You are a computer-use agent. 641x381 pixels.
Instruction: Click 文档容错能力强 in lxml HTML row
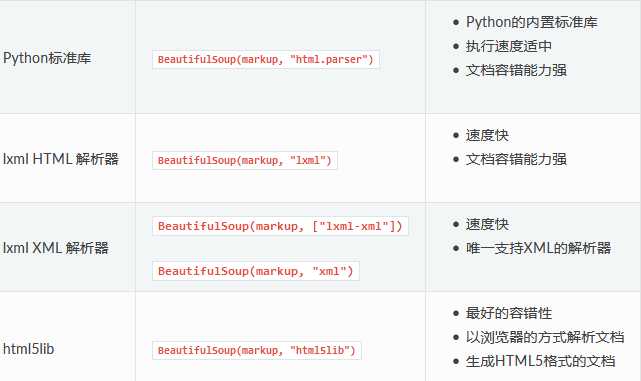point(516,159)
